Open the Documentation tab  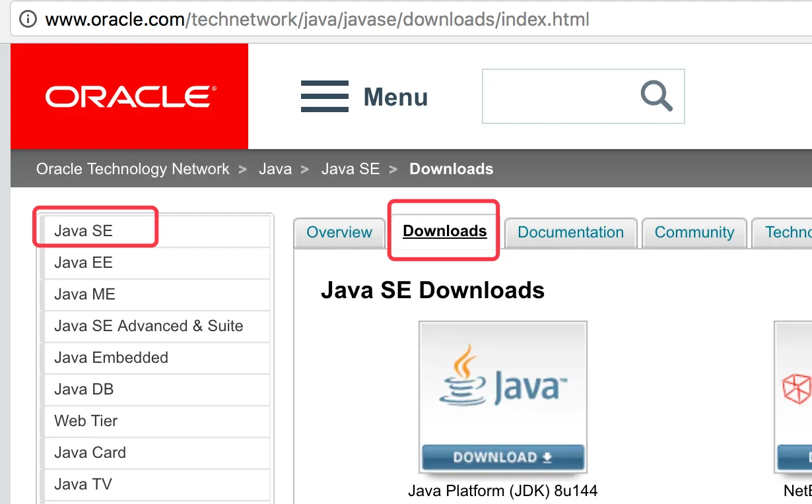coord(570,232)
